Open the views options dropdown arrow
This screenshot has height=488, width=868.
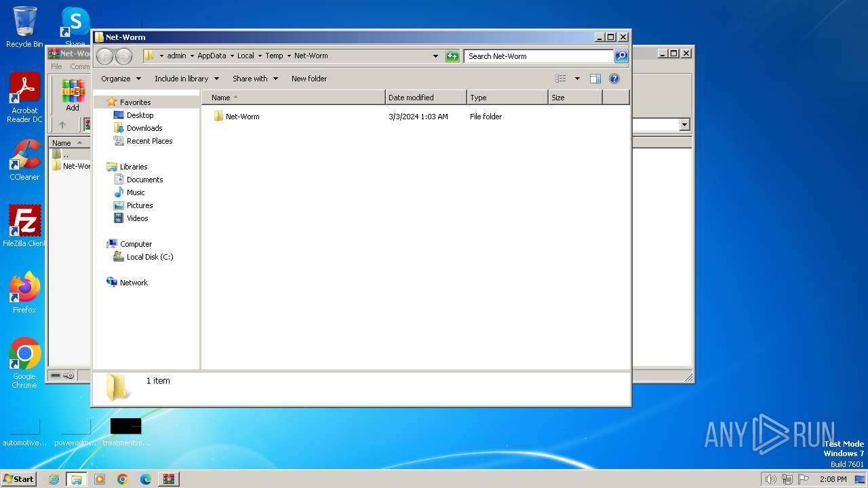577,79
